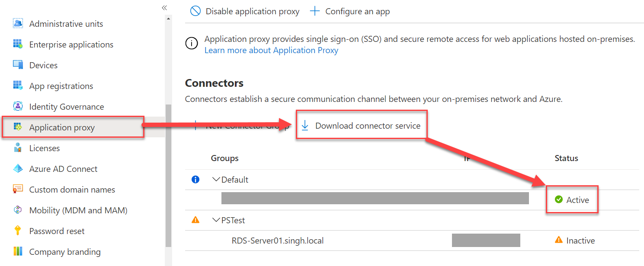Click the Azure AD Connect diamond icon
This screenshot has height=266, width=644.
pos(18,168)
